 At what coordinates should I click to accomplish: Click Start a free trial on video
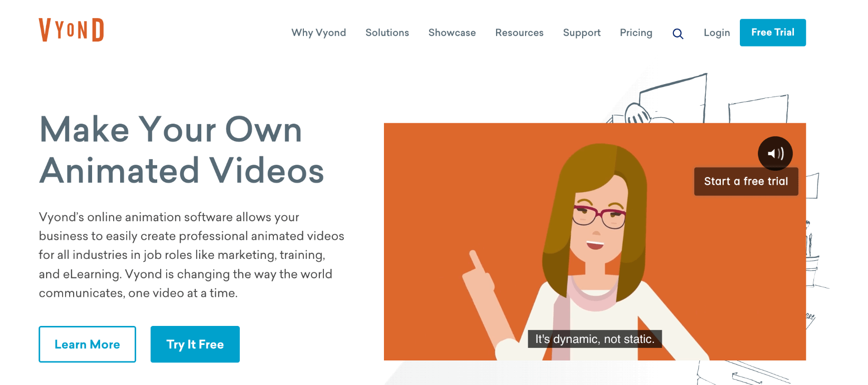pyautogui.click(x=746, y=181)
